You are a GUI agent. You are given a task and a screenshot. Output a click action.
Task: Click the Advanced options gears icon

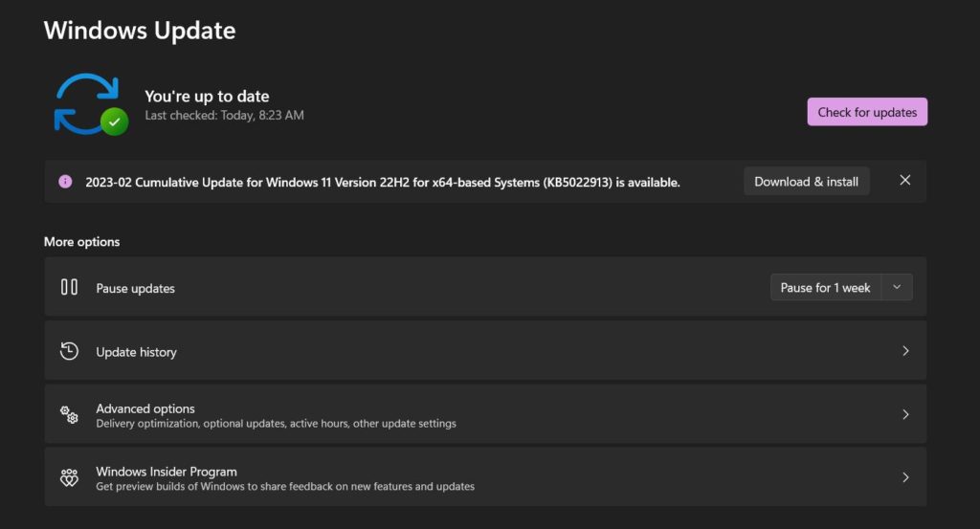point(69,414)
